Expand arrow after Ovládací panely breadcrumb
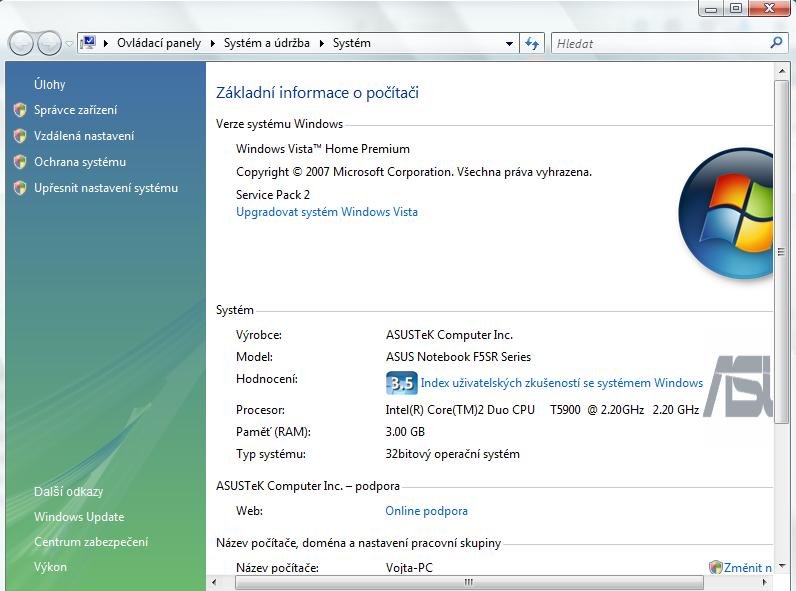The image size is (796, 591). (x=212, y=44)
